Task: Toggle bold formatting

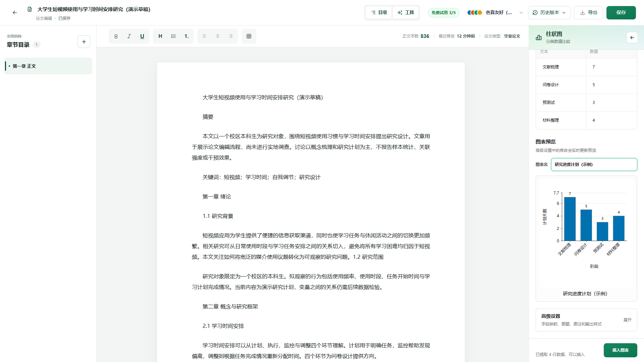Action: (116, 36)
